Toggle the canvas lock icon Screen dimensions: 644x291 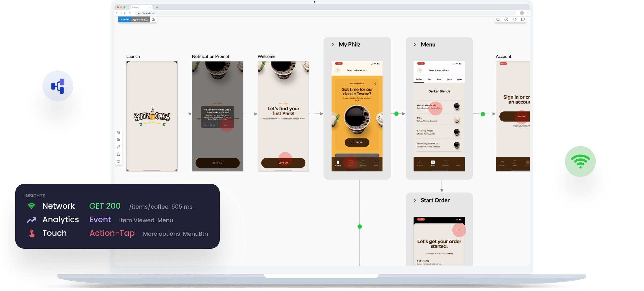pyautogui.click(x=118, y=154)
